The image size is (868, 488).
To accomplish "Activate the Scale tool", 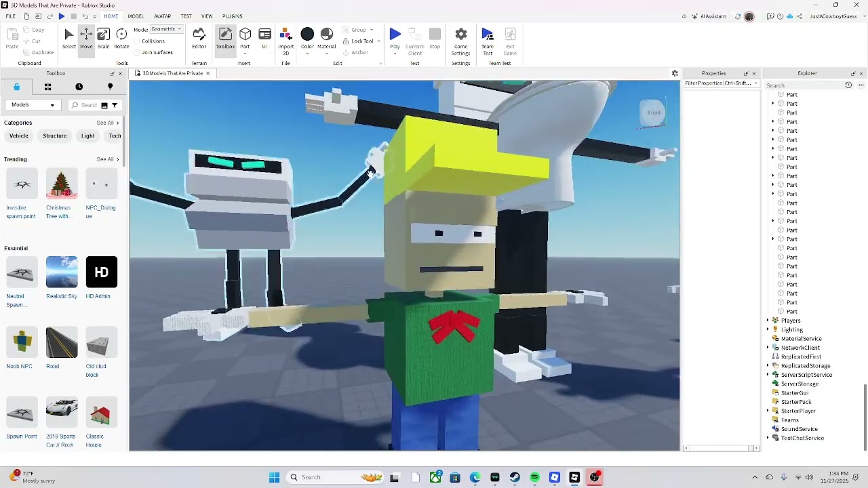I will [x=103, y=39].
